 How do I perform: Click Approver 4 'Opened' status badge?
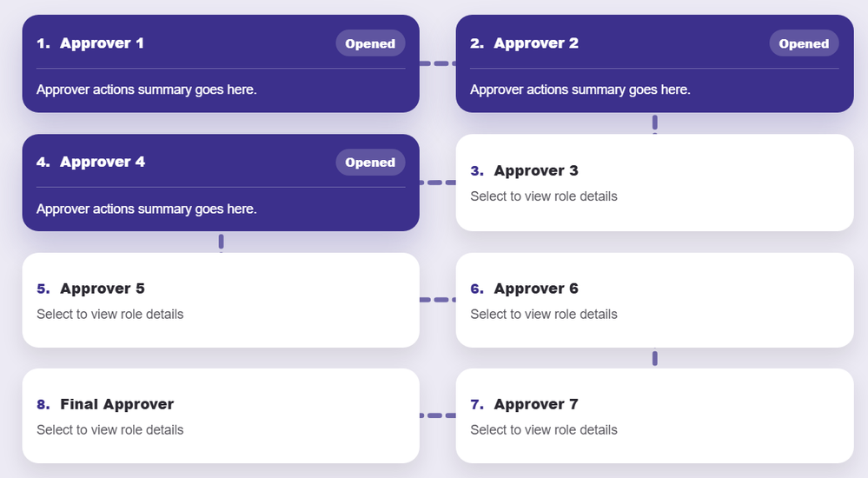(x=370, y=163)
